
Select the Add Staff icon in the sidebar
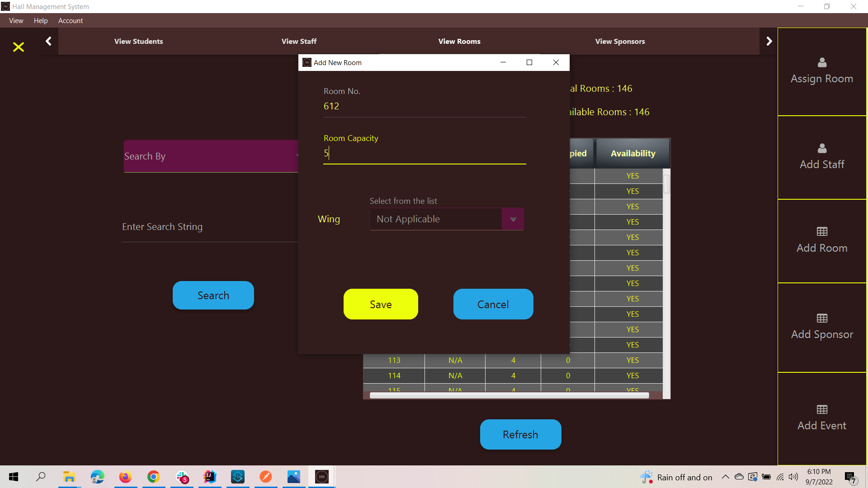(821, 148)
